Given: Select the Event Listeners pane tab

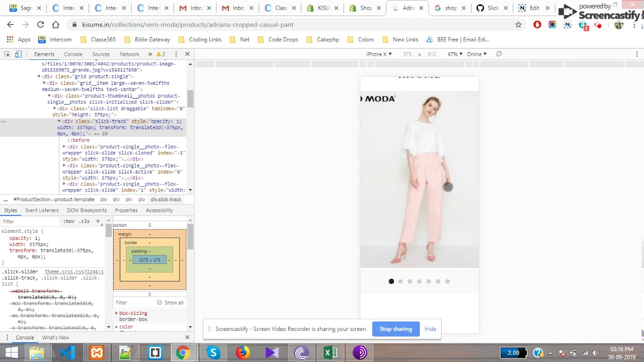Looking at the screenshot, I should [42, 210].
